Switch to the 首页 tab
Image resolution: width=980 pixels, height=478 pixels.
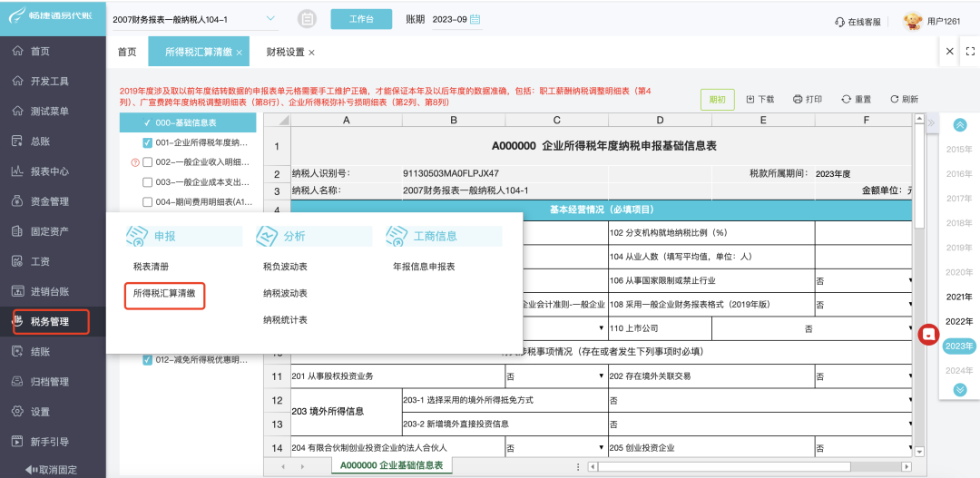point(127,52)
